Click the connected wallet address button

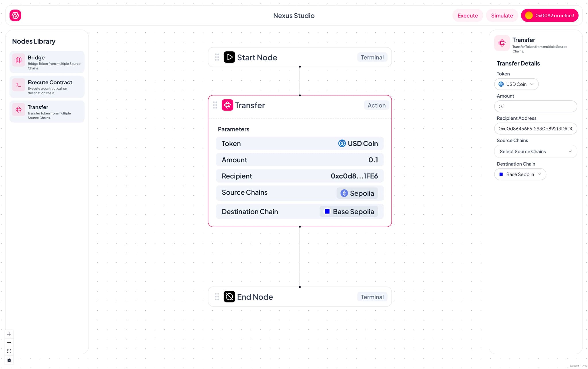[550, 15]
